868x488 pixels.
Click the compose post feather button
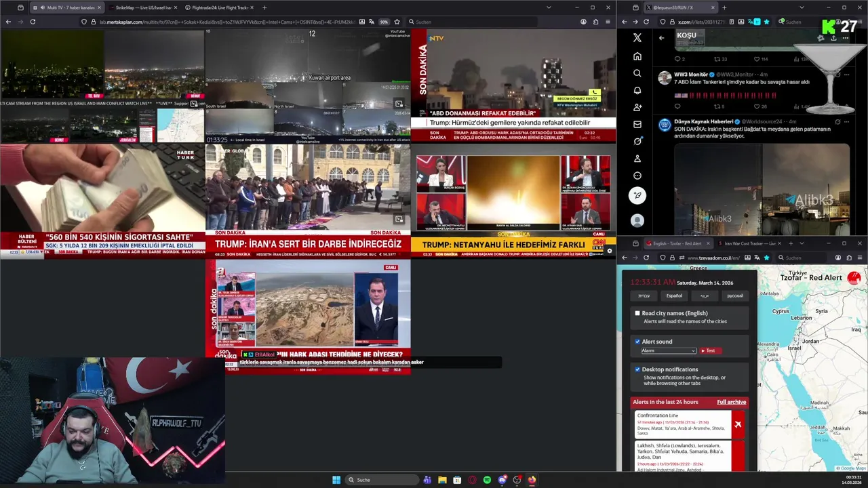(637, 196)
